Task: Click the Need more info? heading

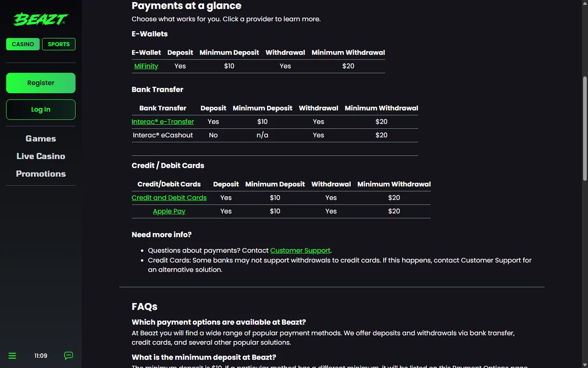Action: click(x=162, y=235)
